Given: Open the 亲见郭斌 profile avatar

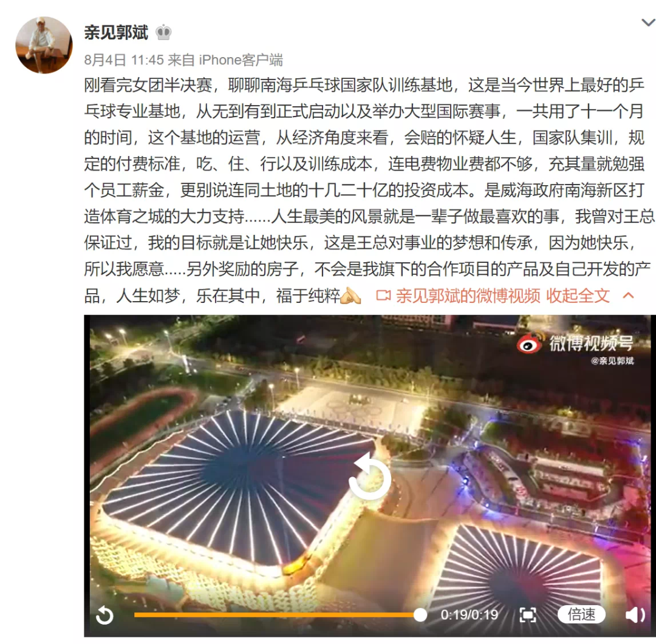Looking at the screenshot, I should click(x=44, y=45).
